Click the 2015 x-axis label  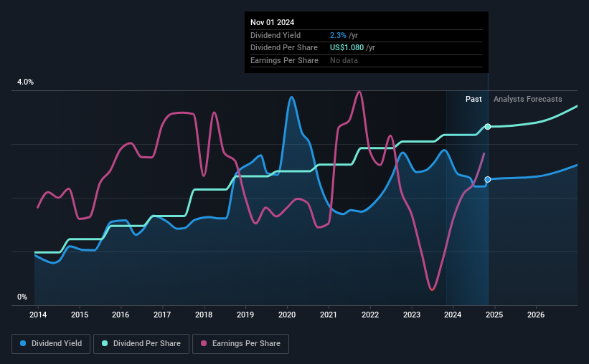coord(80,315)
